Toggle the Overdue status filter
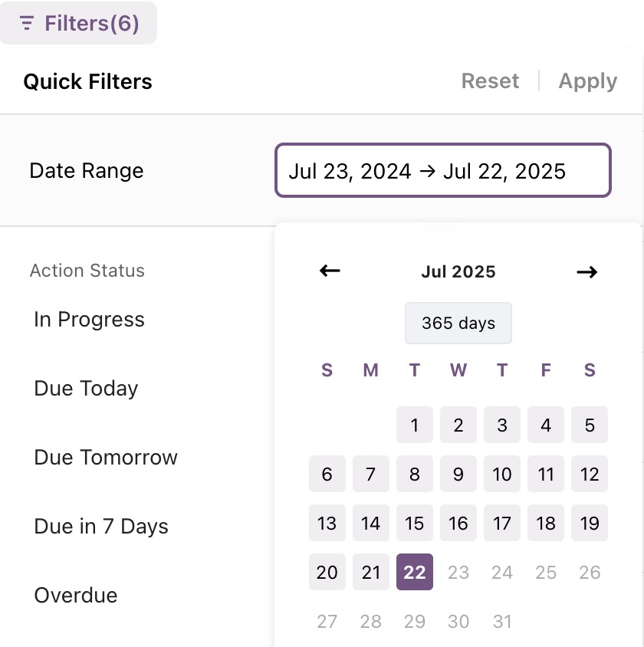The height and width of the screenshot is (647, 644). point(76,596)
